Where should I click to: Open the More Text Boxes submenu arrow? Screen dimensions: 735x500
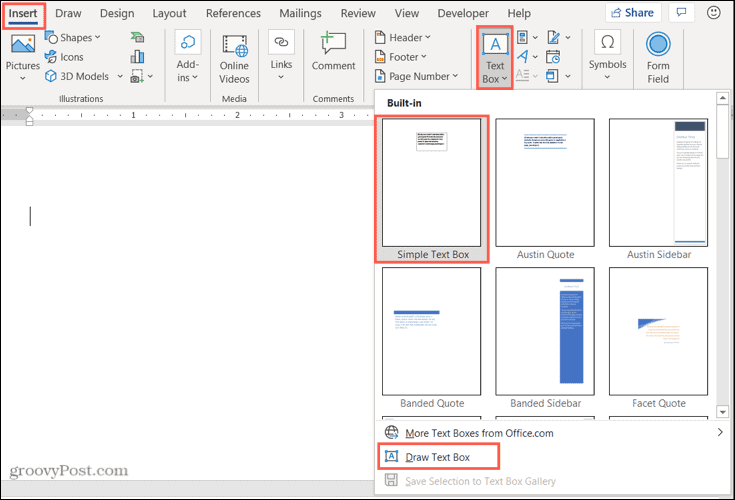tap(720, 433)
